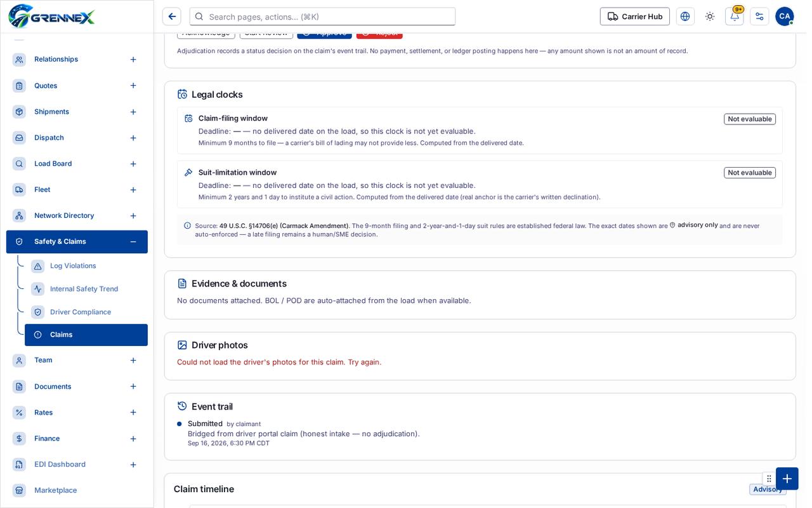The image size is (812, 508).
Task: Click the Grennex logo
Action: (52, 17)
